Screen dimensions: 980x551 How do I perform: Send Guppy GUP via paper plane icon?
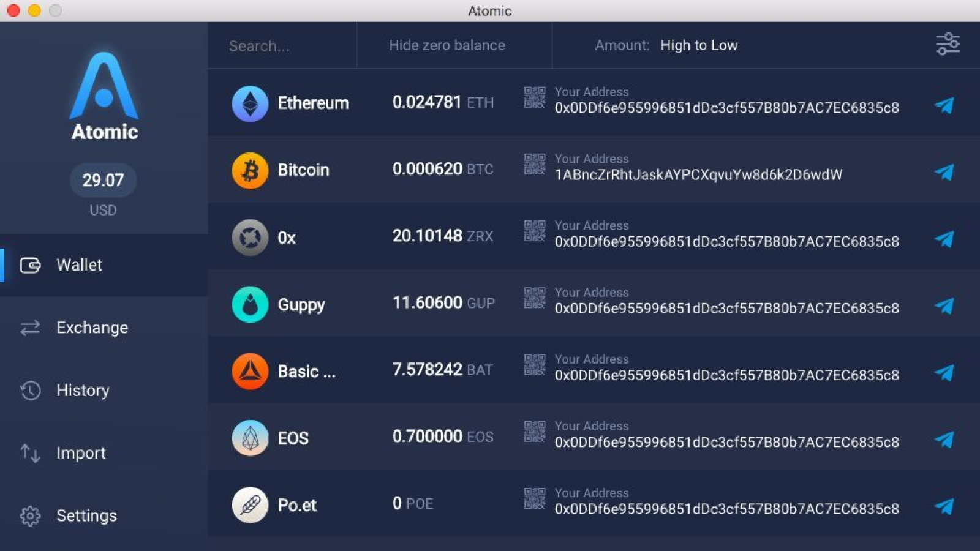(x=944, y=305)
